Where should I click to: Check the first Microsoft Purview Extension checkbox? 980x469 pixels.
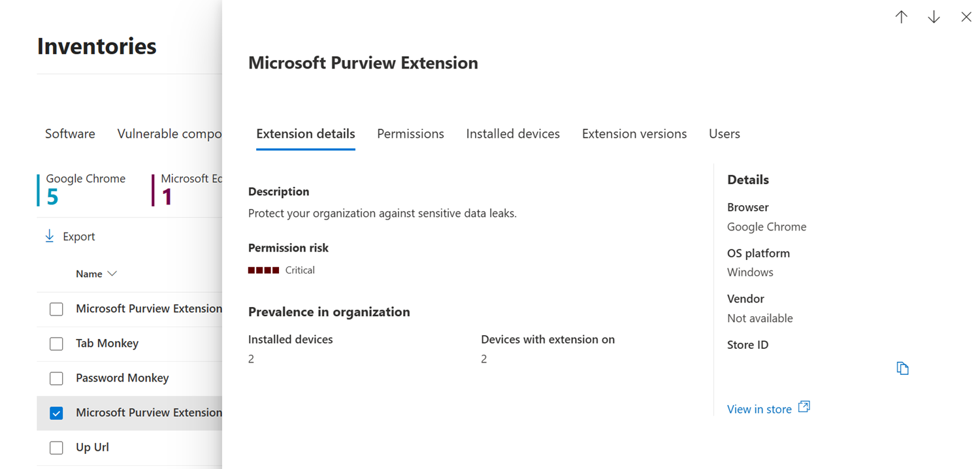pyautogui.click(x=57, y=309)
